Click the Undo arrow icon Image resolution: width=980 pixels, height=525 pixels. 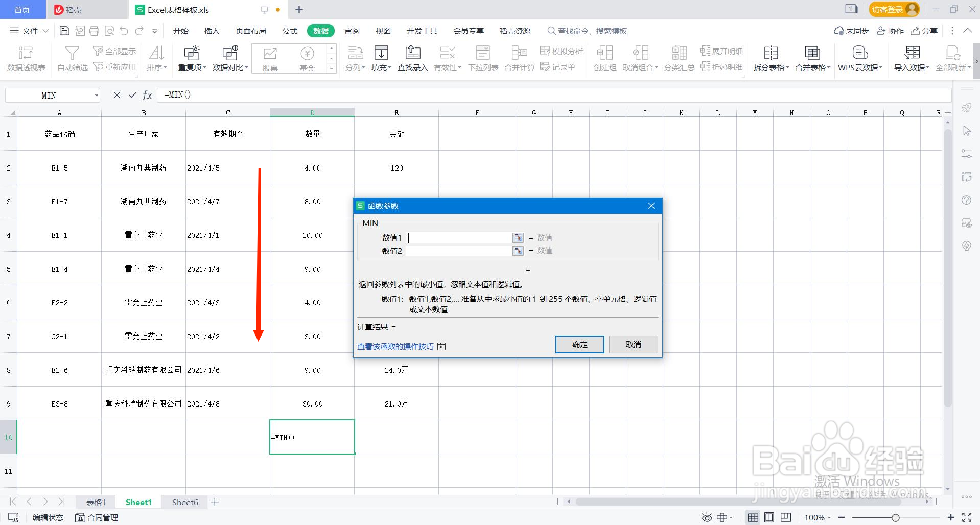(x=124, y=31)
